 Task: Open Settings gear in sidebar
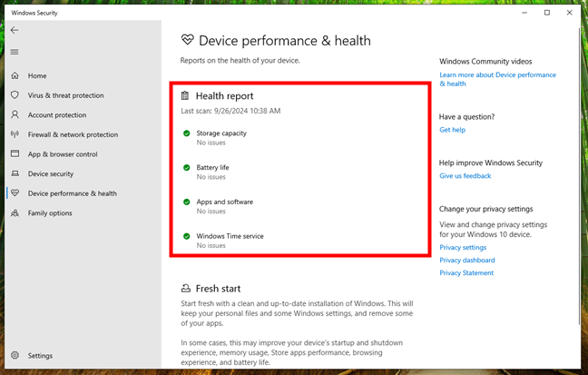click(x=15, y=356)
